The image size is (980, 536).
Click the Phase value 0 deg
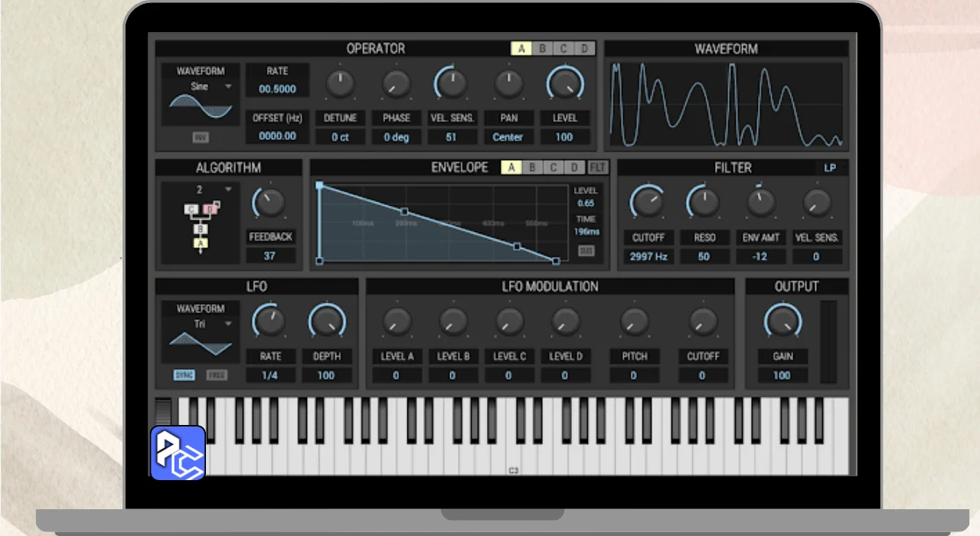point(397,137)
